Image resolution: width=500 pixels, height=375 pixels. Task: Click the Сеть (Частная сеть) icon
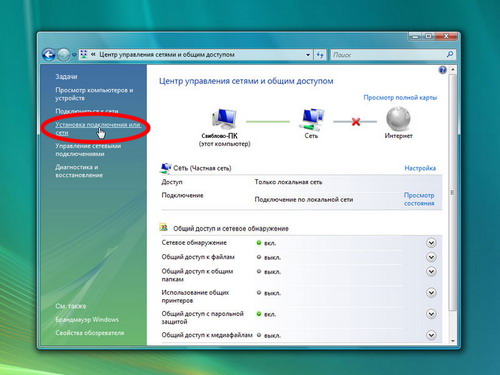[165, 168]
